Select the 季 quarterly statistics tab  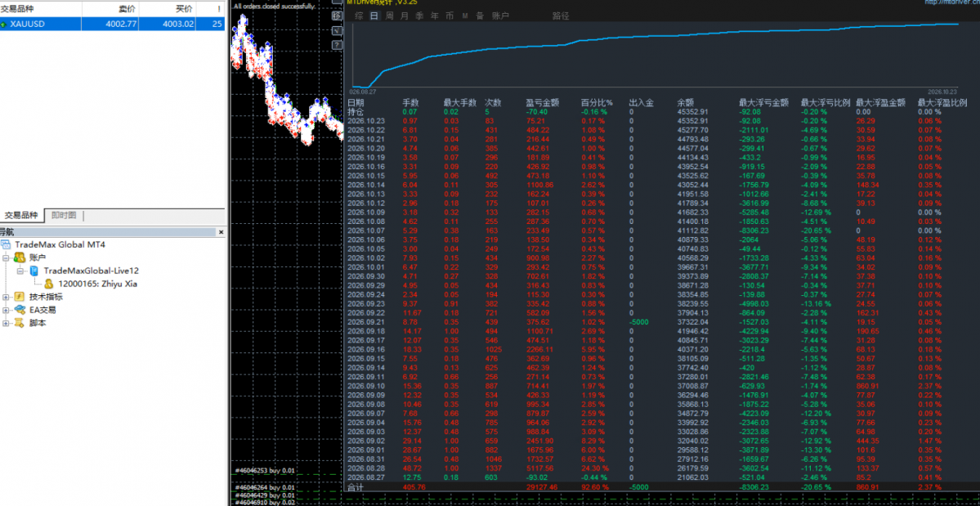419,16
